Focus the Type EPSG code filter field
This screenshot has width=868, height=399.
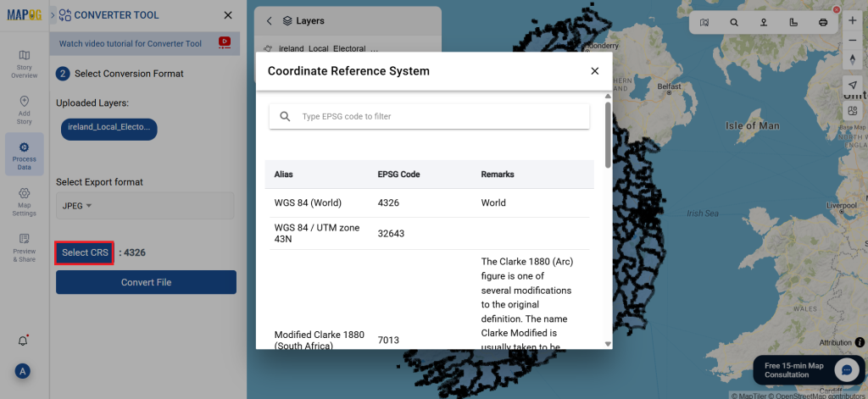pos(430,117)
